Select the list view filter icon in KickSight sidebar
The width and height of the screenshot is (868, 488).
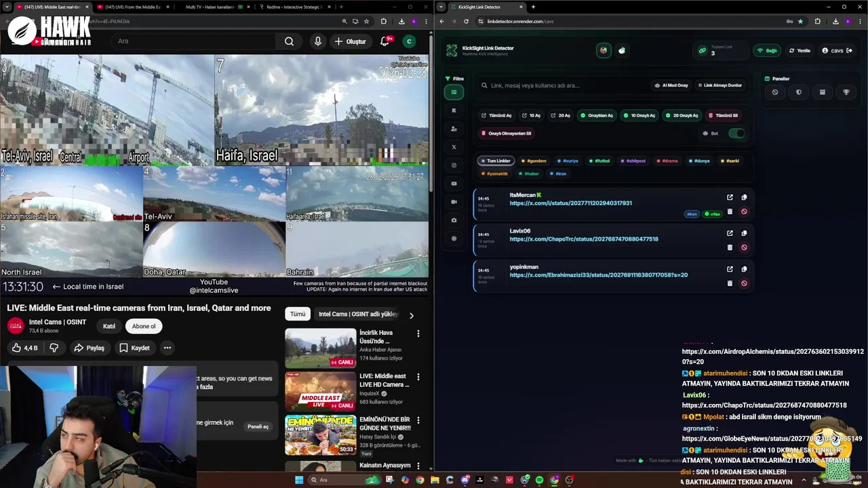[454, 92]
